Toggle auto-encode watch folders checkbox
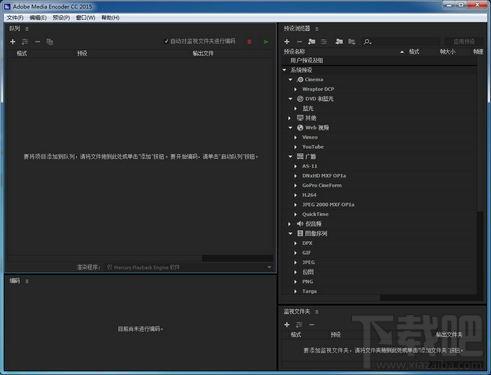The height and width of the screenshot is (375, 491). 166,41
